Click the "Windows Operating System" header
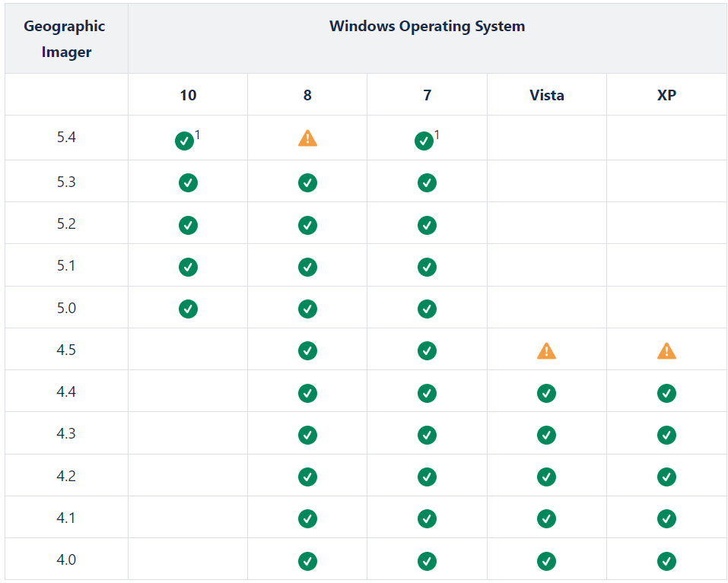The image size is (728, 583). [428, 27]
